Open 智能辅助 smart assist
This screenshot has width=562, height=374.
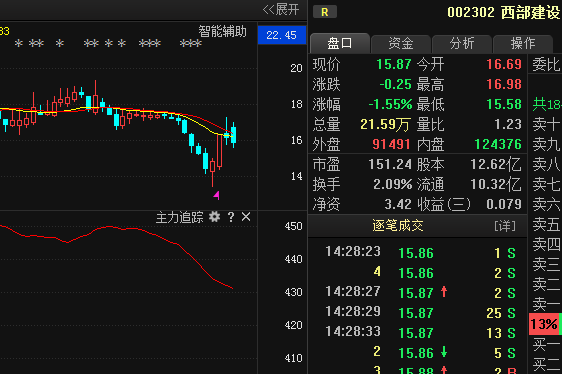(x=223, y=32)
